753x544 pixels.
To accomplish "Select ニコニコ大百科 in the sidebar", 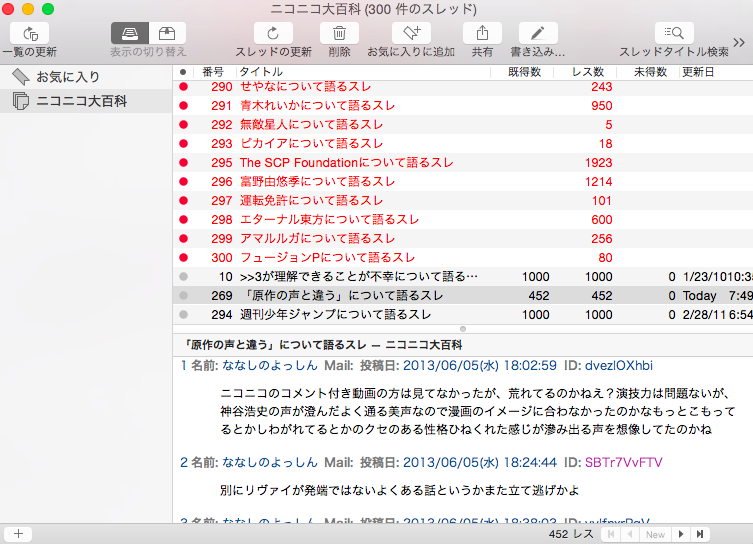I will (x=86, y=101).
